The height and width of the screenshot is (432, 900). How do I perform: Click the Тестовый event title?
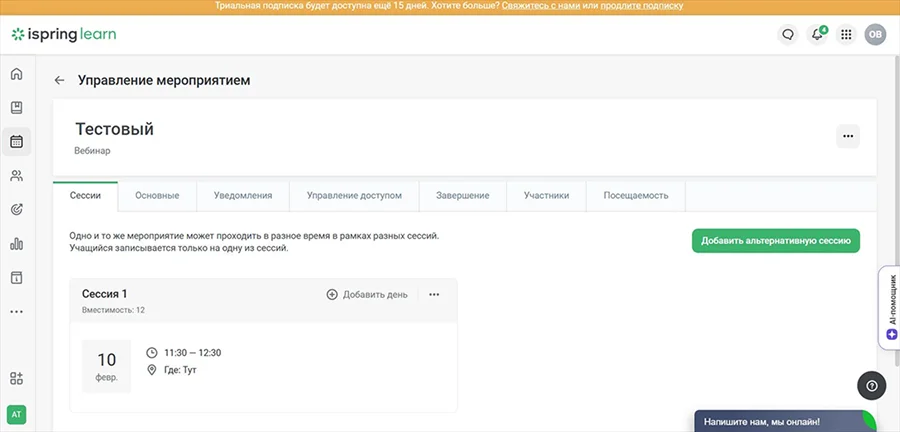pos(114,129)
